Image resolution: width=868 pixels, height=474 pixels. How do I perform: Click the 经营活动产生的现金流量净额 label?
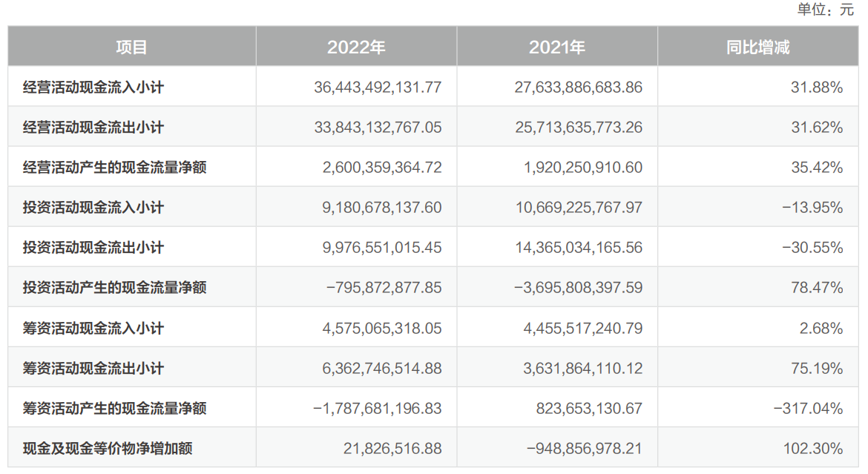pos(115,168)
